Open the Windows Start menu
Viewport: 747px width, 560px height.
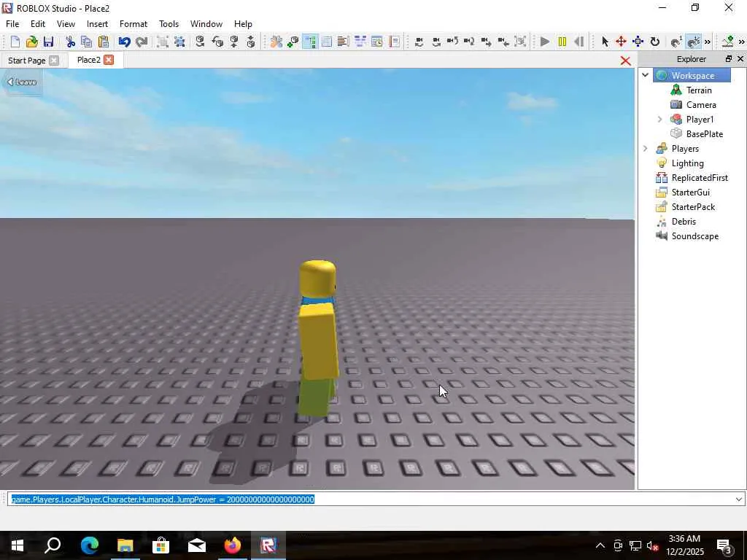coord(18,545)
